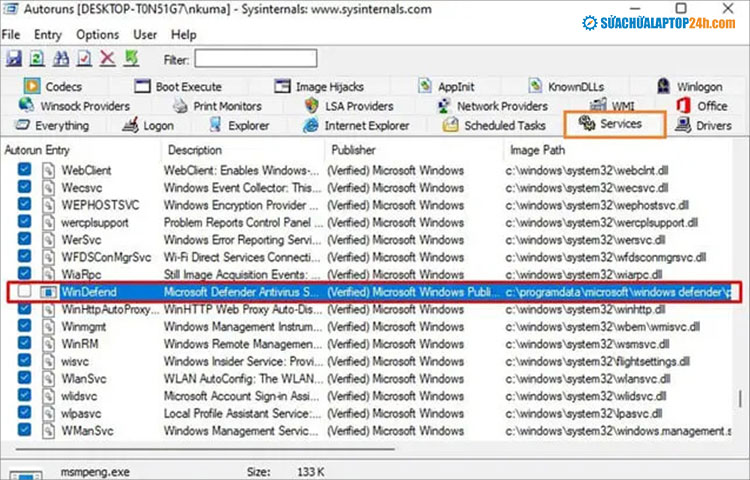Open the Options menu
The width and height of the screenshot is (750, 480).
pyautogui.click(x=98, y=34)
